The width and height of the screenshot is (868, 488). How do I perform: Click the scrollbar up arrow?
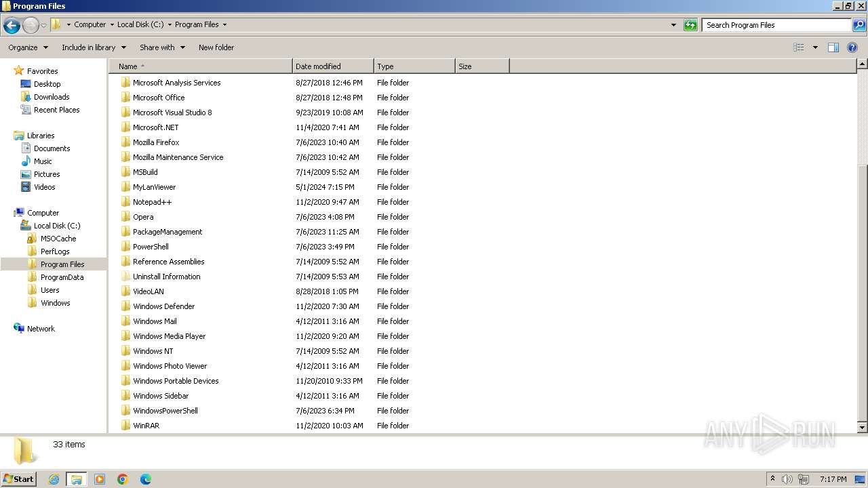863,64
